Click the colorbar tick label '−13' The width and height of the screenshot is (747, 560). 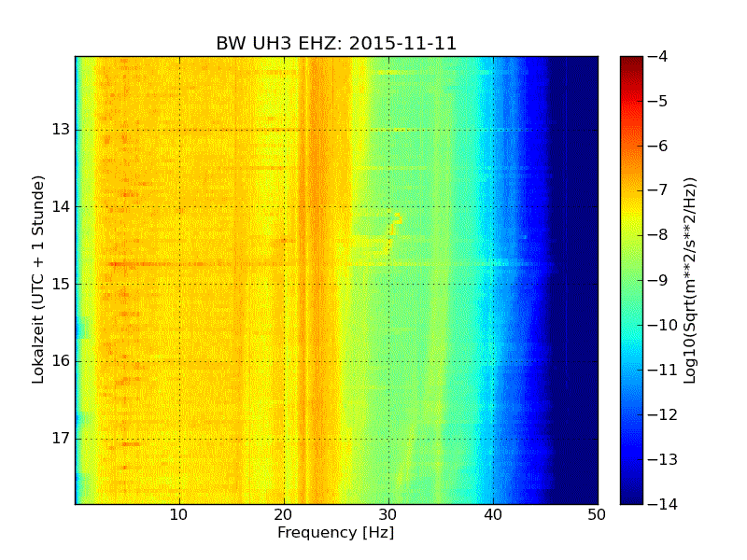coord(663,459)
